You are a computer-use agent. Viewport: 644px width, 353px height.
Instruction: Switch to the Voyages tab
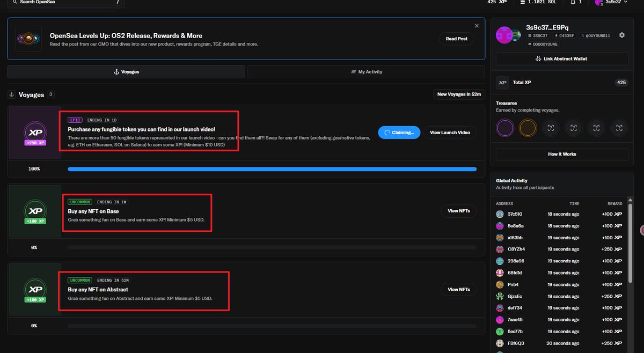pos(126,72)
